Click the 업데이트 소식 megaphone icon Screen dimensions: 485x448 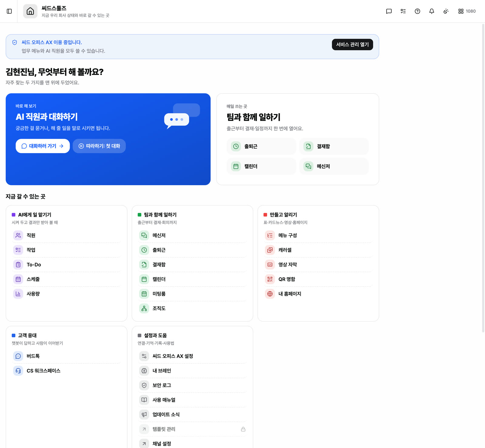tap(144, 414)
